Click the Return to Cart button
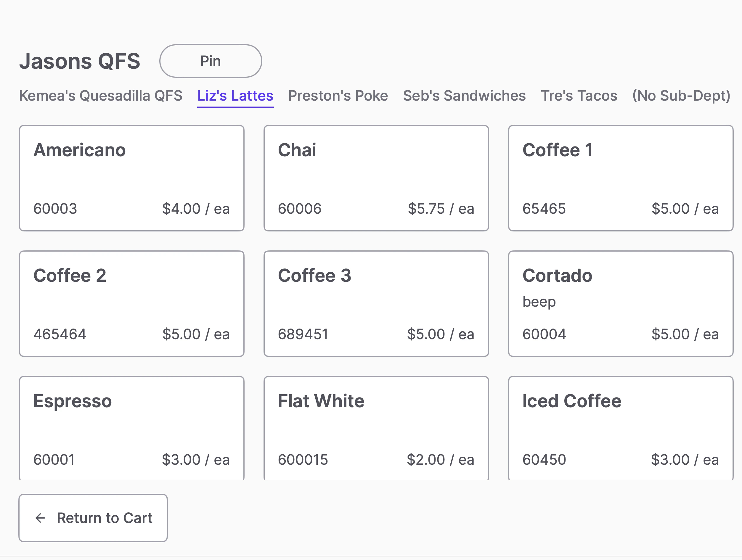Viewport: 742px width, 560px height. pos(93,518)
